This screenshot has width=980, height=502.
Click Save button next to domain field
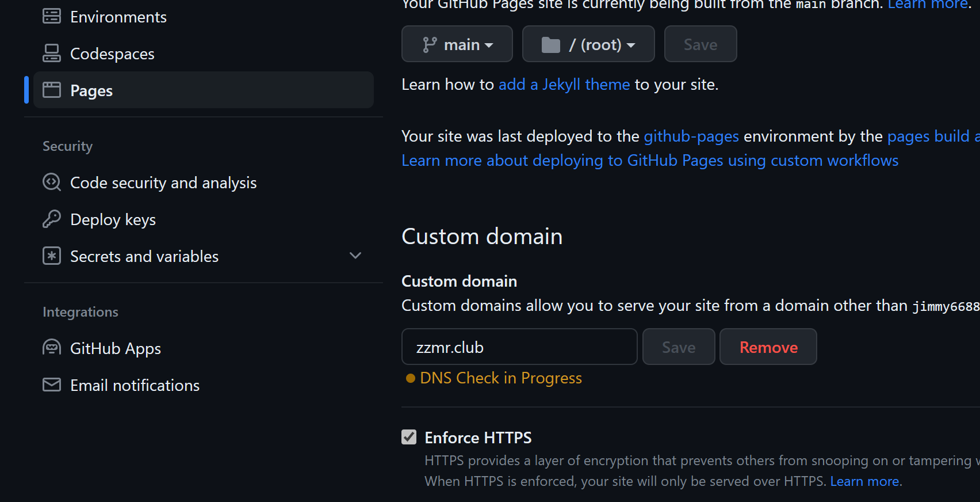678,347
